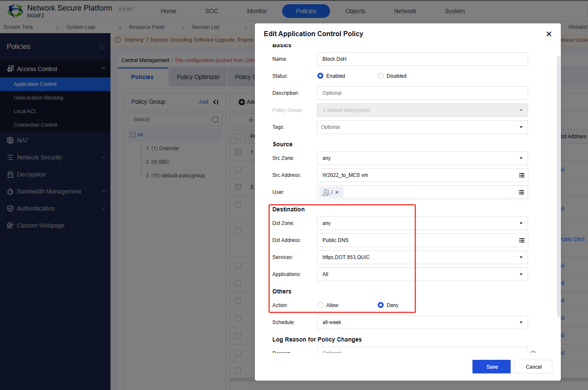Viewport: 588px width, 390px height.
Task: Tick the select-all checkbox in policy table header
Action: 238,137
